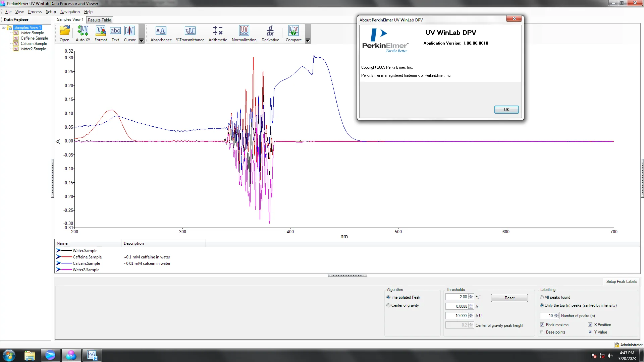Adjust %T threshold spinner arrows
644x362 pixels.
471,297
